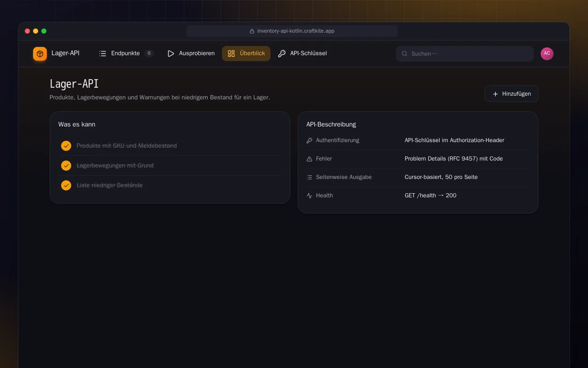Click the plus icon in Hinzufügen
The height and width of the screenshot is (368, 588).
click(495, 94)
